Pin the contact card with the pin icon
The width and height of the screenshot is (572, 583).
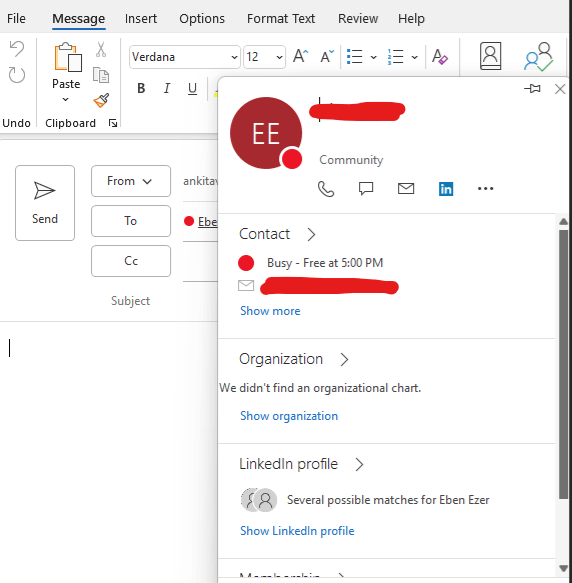click(x=532, y=89)
